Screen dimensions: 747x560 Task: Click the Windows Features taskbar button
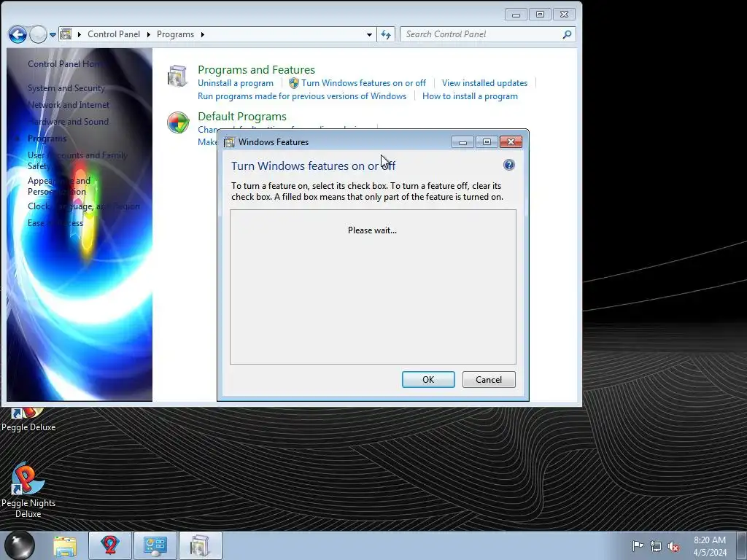click(200, 545)
